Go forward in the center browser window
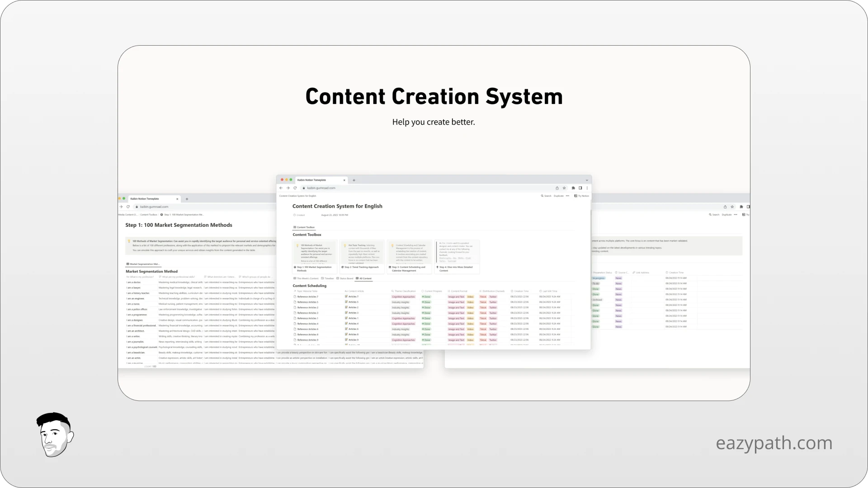868x488 pixels. click(288, 188)
